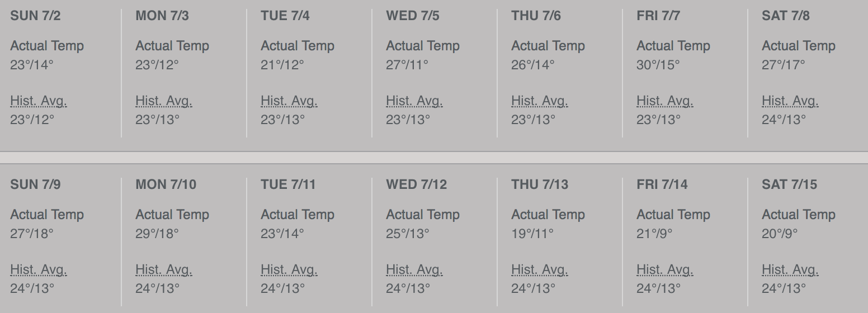Viewport: 868px width, 313px height.
Task: Click the Hist. Avg. label under SAT 7/15
Action: tap(790, 270)
